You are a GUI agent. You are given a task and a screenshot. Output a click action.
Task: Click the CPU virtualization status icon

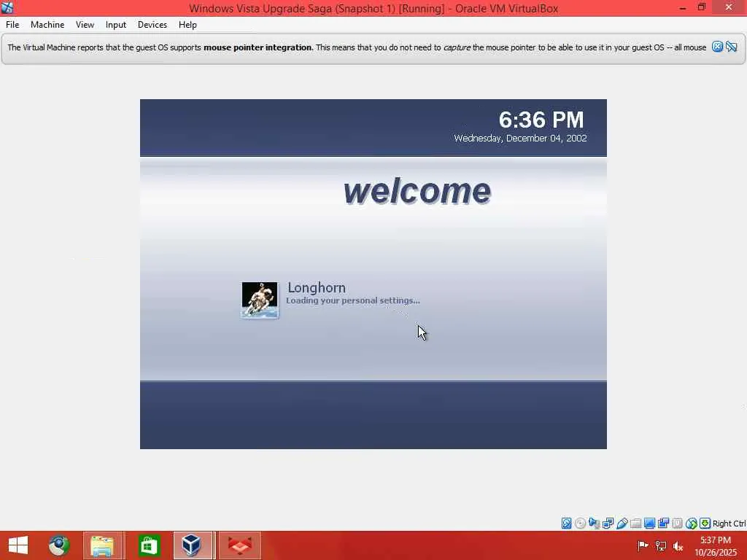pyautogui.click(x=677, y=524)
